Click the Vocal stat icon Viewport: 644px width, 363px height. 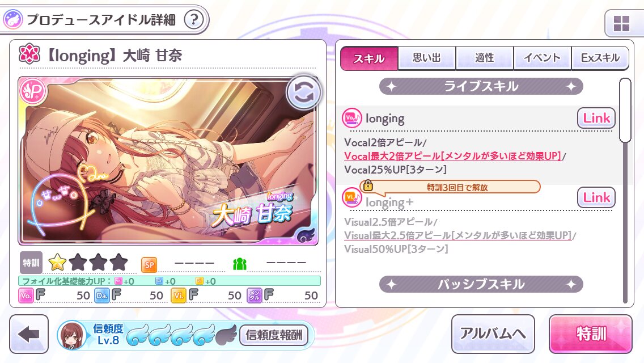tap(26, 295)
